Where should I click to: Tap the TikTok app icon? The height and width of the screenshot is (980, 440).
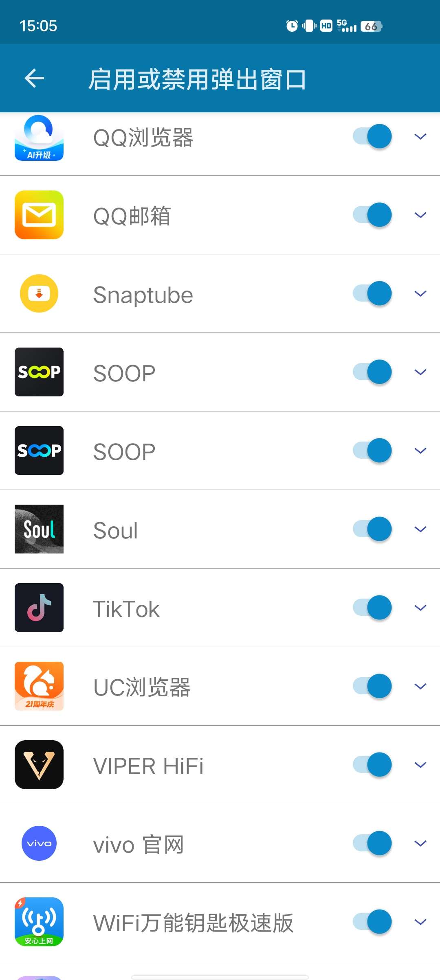coord(39,608)
